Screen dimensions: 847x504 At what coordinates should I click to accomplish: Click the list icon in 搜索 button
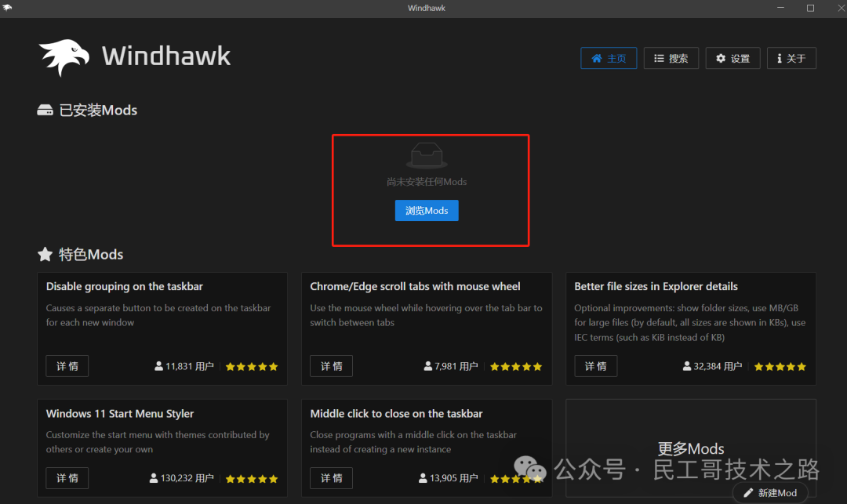[659, 58]
